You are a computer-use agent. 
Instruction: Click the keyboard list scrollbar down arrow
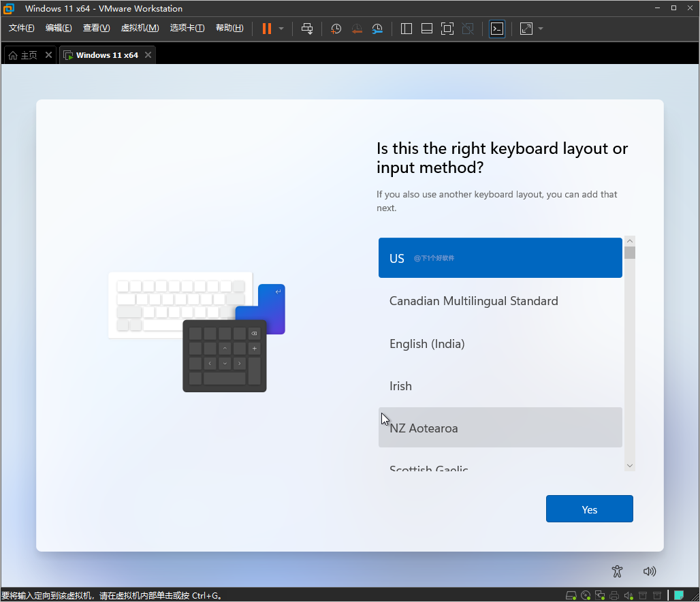click(x=629, y=465)
